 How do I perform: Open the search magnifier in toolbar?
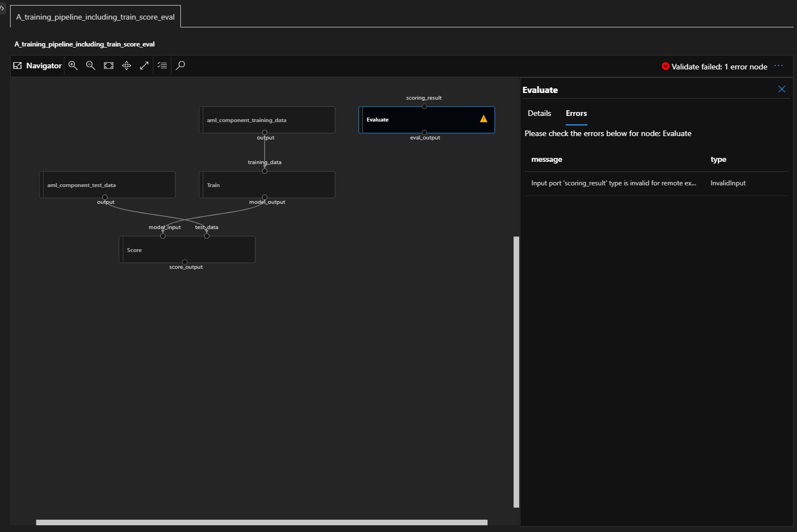[x=180, y=66]
